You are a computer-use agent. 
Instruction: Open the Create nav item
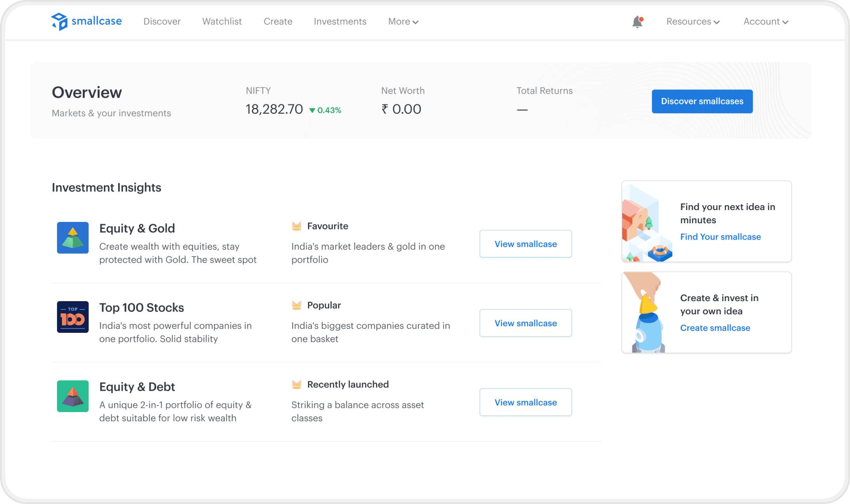(x=278, y=22)
